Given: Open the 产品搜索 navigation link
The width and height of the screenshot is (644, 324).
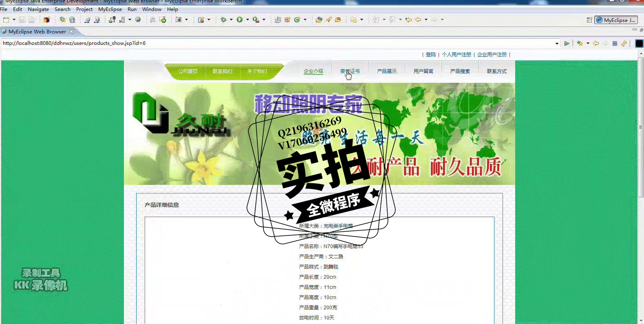Looking at the screenshot, I should (460, 71).
